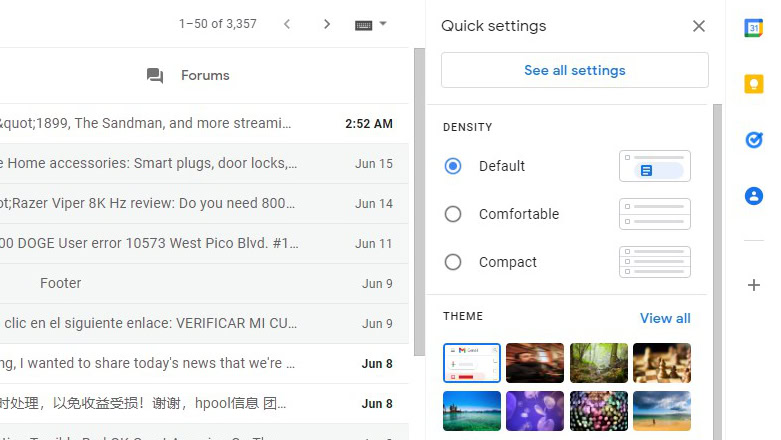Select the Comfortable density option
Image resolution: width=781 pixels, height=440 pixels.
[453, 214]
